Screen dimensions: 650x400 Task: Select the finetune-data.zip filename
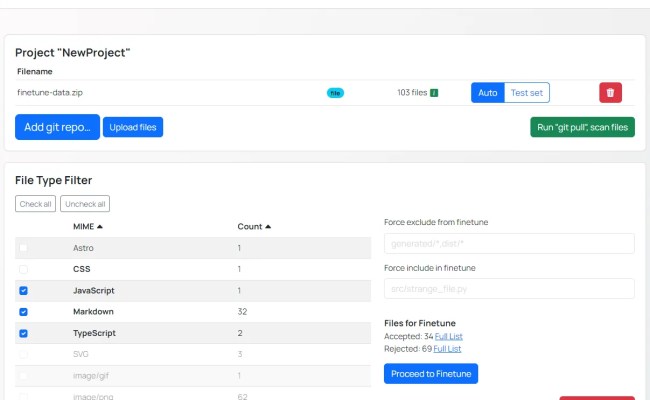[x=50, y=92]
